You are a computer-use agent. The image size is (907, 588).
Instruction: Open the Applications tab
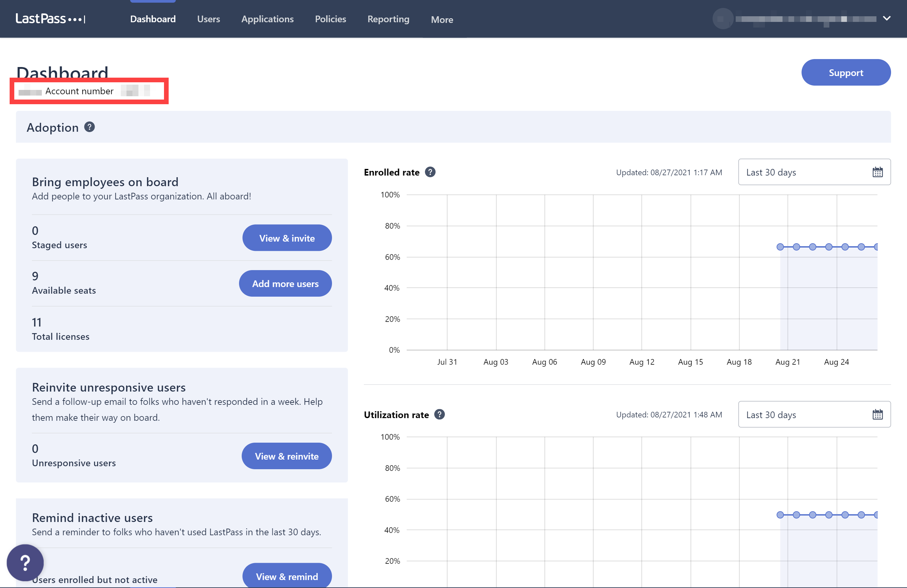[267, 19]
